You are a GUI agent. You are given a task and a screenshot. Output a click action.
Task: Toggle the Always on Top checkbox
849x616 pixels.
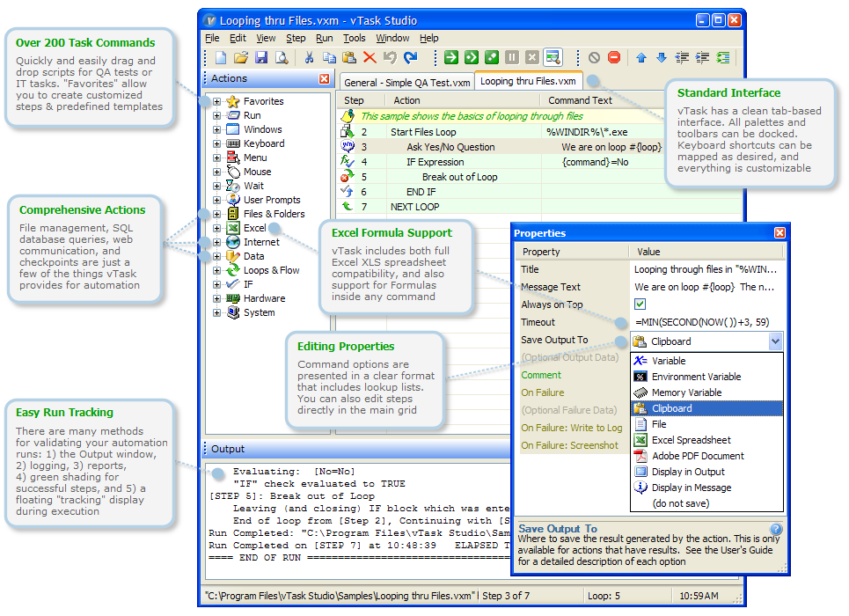click(640, 304)
